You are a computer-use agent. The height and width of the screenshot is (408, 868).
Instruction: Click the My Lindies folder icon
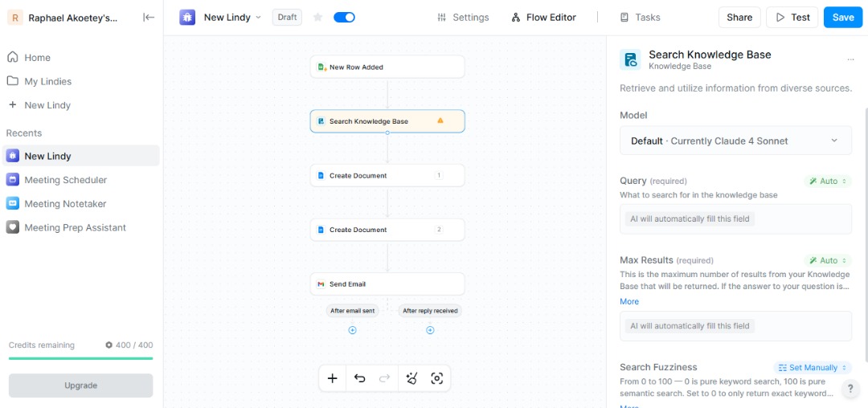tap(12, 81)
